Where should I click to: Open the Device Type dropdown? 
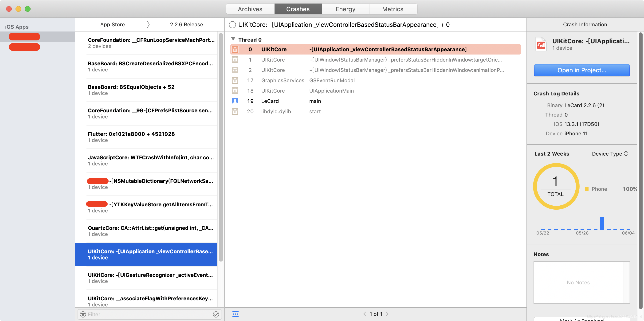pos(609,154)
